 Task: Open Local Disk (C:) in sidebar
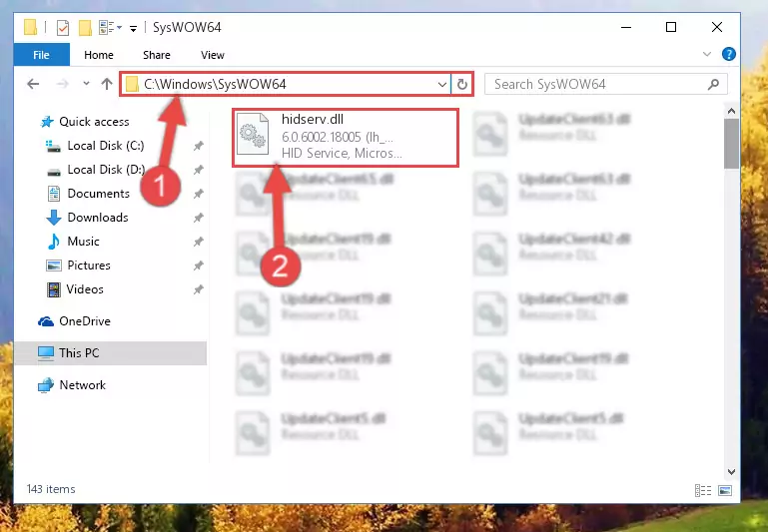95,146
